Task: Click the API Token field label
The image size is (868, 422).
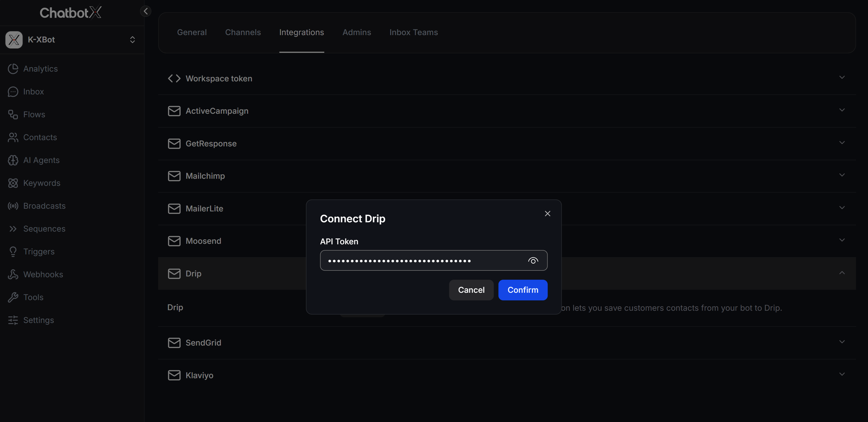Action: (339, 242)
